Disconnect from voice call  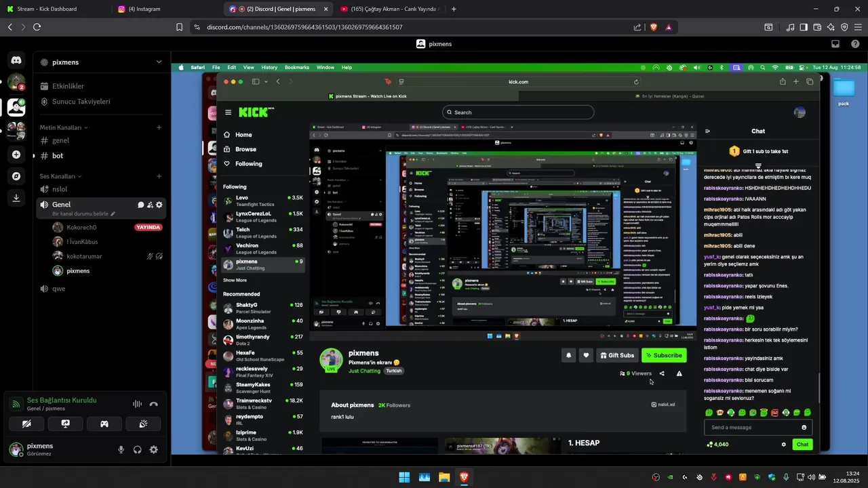coord(154,404)
